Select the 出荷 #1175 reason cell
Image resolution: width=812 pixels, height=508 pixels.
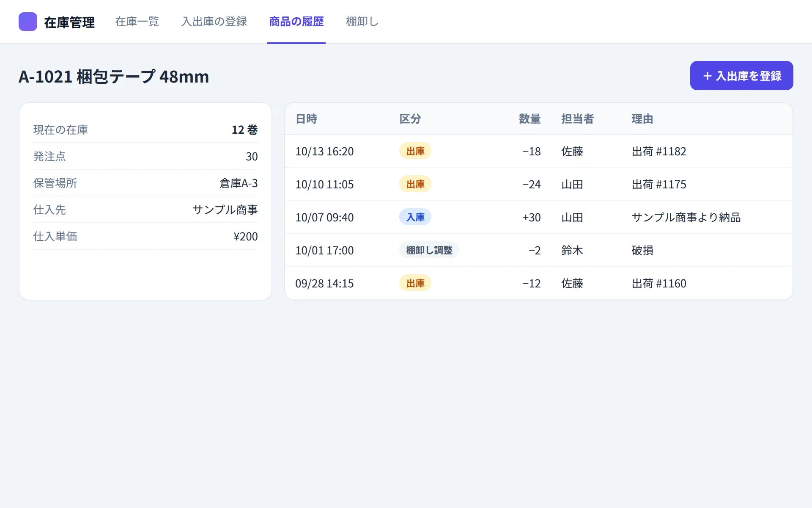[659, 184]
